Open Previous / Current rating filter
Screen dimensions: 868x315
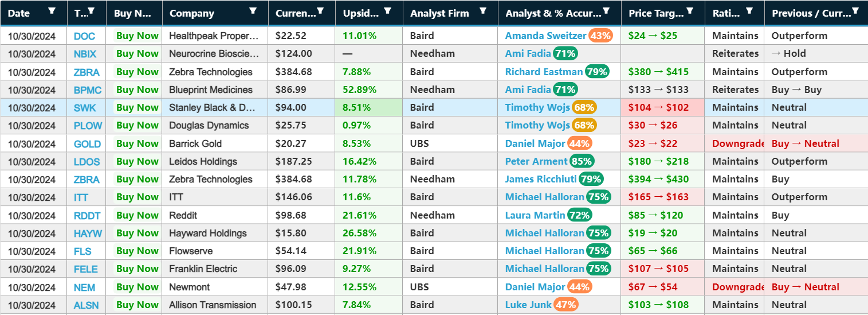855,11
